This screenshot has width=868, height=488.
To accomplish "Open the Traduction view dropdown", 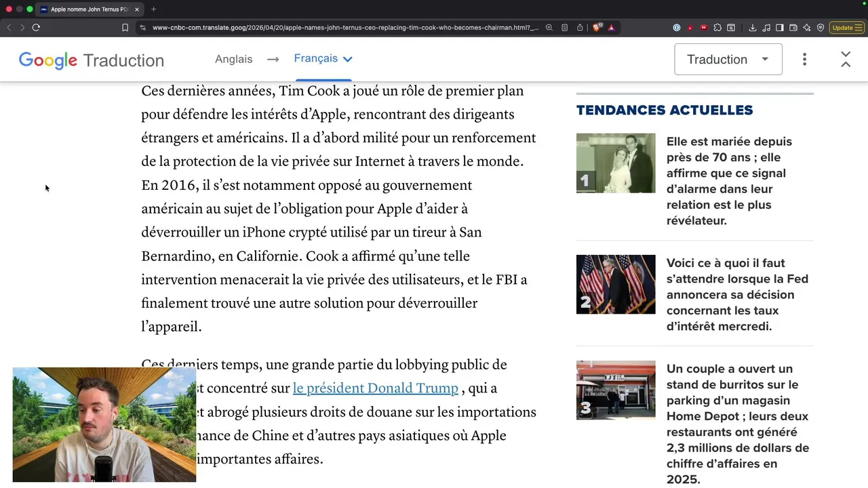I will [728, 59].
